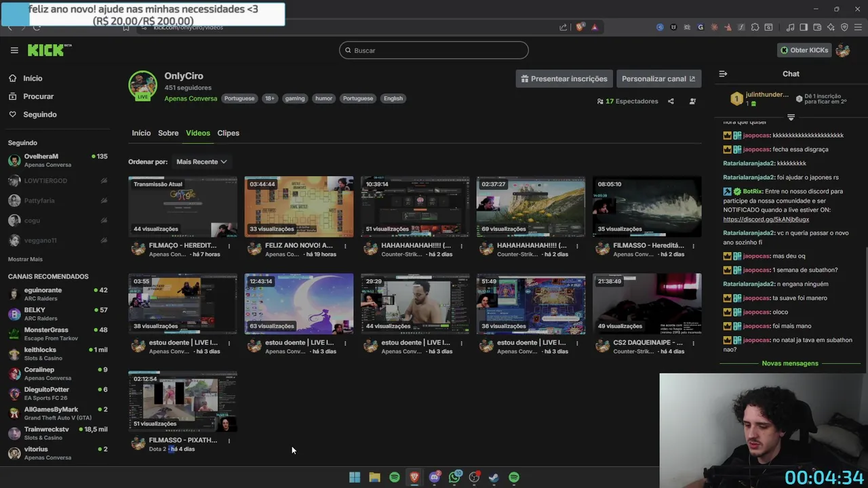
Task: Collapse the chat panel with the arrow icon
Action: click(x=723, y=74)
